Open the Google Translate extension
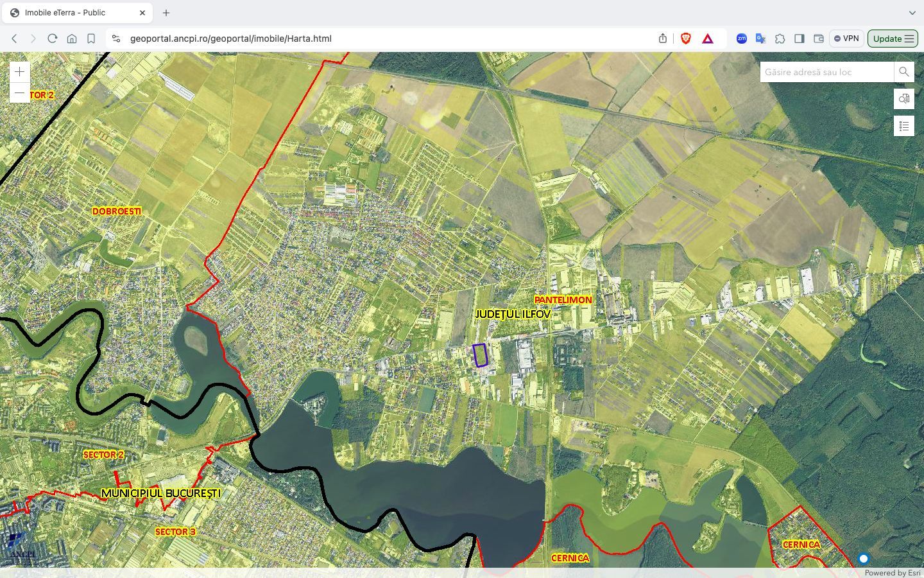The height and width of the screenshot is (578, 924). click(x=761, y=39)
